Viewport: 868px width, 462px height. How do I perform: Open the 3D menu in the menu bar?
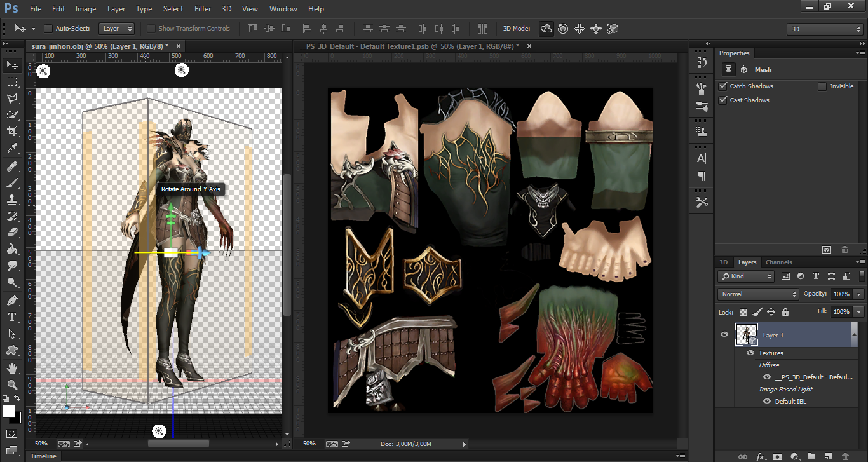227,9
